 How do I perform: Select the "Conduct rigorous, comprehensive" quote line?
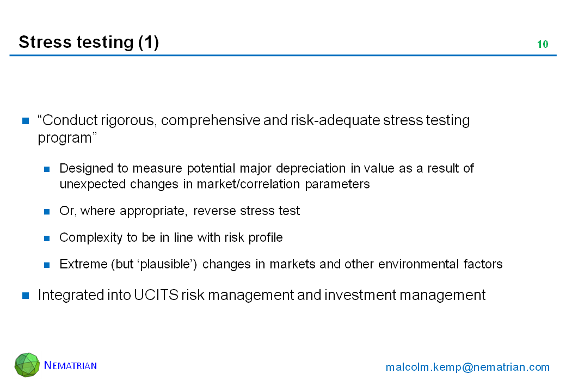[x=254, y=120]
